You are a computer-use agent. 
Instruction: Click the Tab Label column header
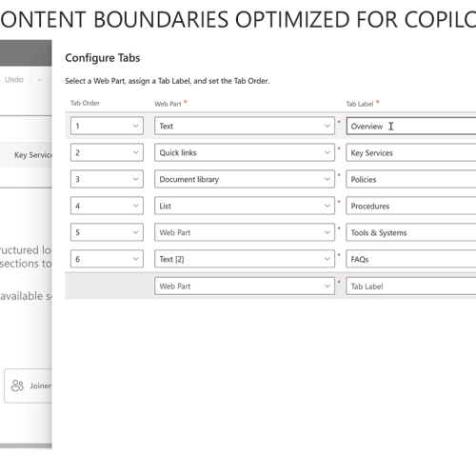[x=360, y=104]
